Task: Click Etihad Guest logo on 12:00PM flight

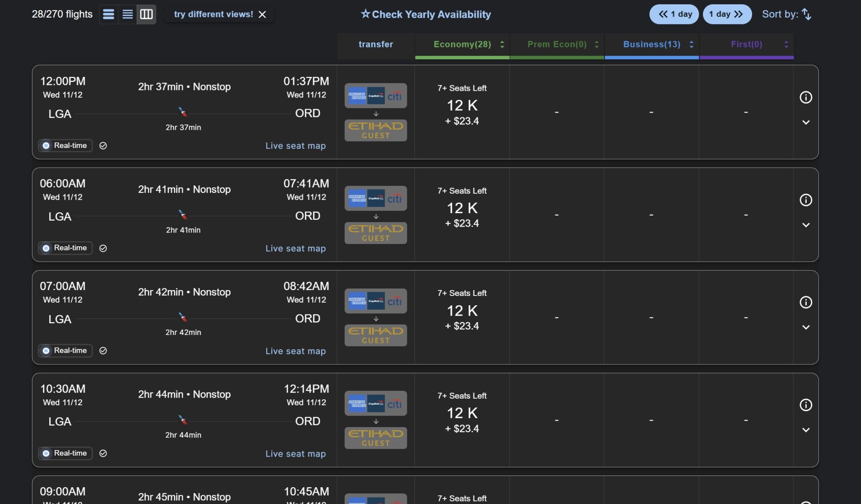Action: (x=376, y=130)
